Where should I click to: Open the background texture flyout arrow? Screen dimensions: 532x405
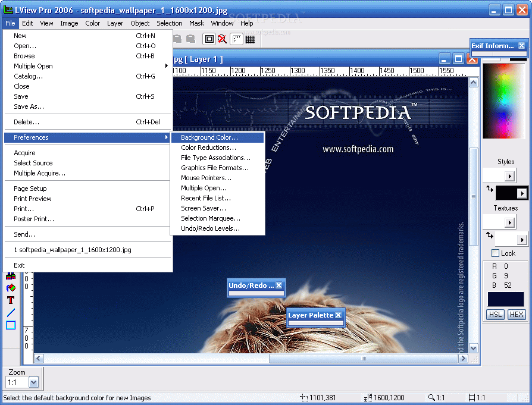tap(522, 240)
